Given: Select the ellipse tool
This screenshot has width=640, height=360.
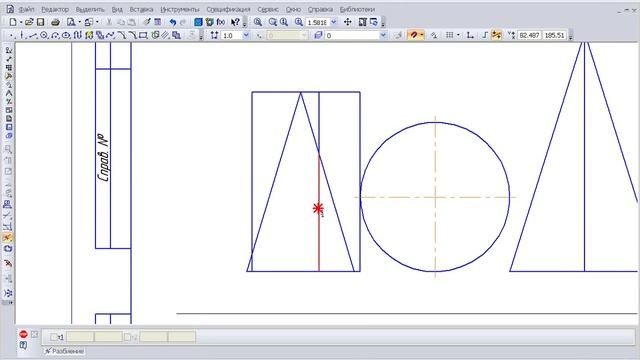Looking at the screenshot, I should [x=66, y=36].
